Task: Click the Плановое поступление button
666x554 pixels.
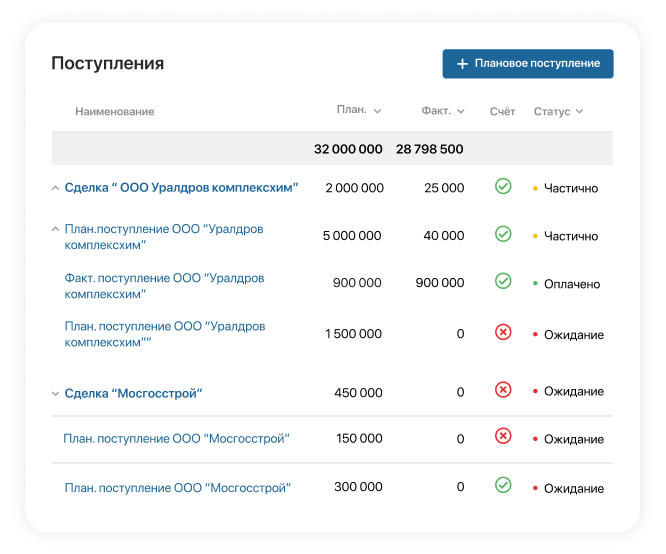Action: click(x=528, y=64)
